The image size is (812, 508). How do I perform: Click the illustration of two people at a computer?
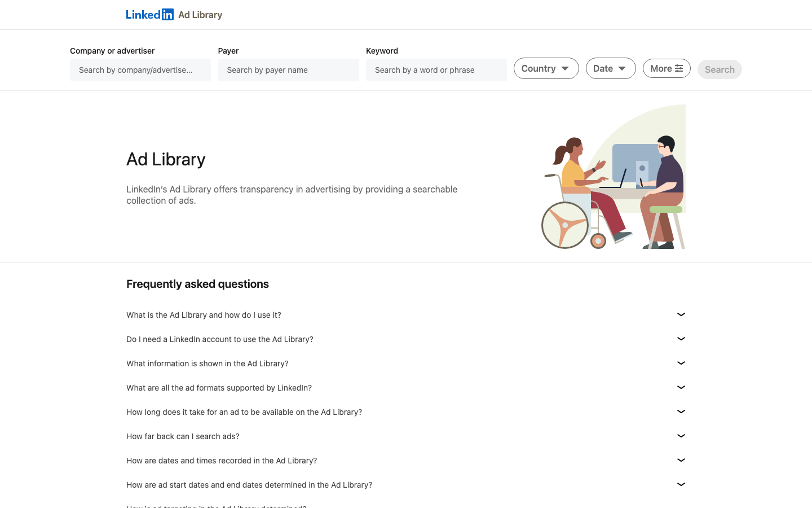point(614,177)
